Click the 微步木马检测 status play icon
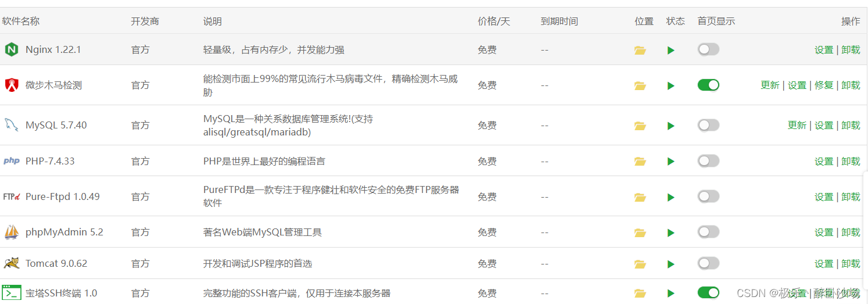This screenshot has width=868, height=304. coord(671,86)
